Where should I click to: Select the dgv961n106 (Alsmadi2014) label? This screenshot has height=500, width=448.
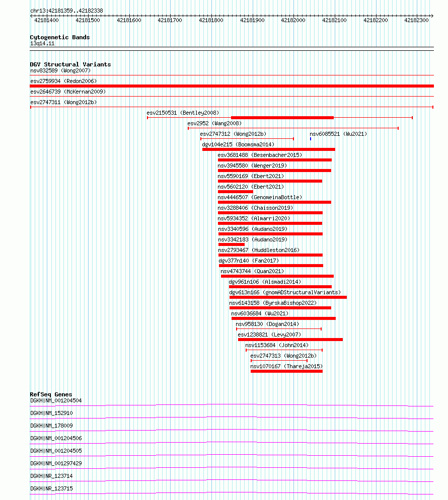pyautogui.click(x=265, y=282)
